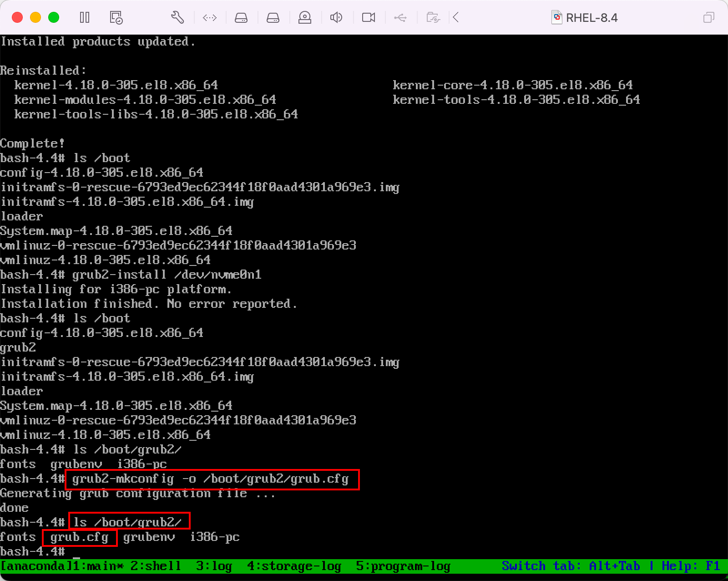
Task: Open the shared folders icon
Action: (433, 18)
